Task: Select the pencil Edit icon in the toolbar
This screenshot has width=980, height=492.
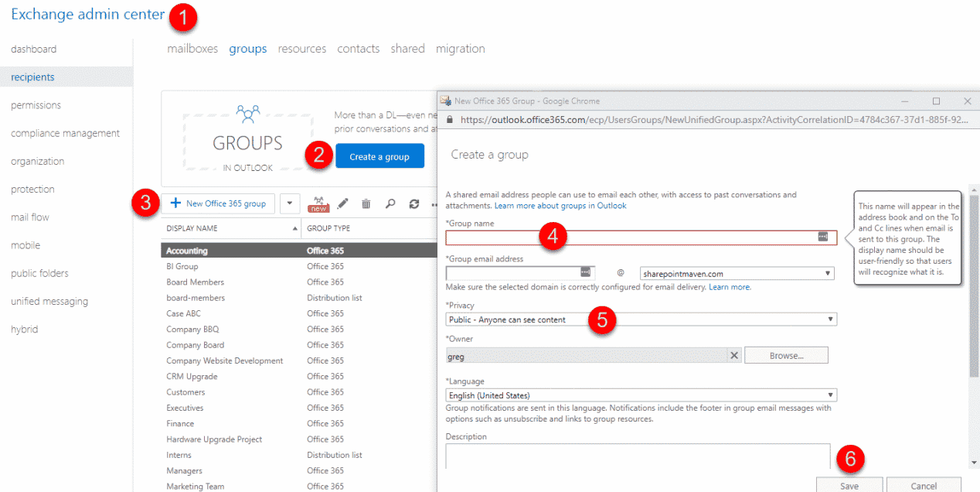Action: coord(342,203)
